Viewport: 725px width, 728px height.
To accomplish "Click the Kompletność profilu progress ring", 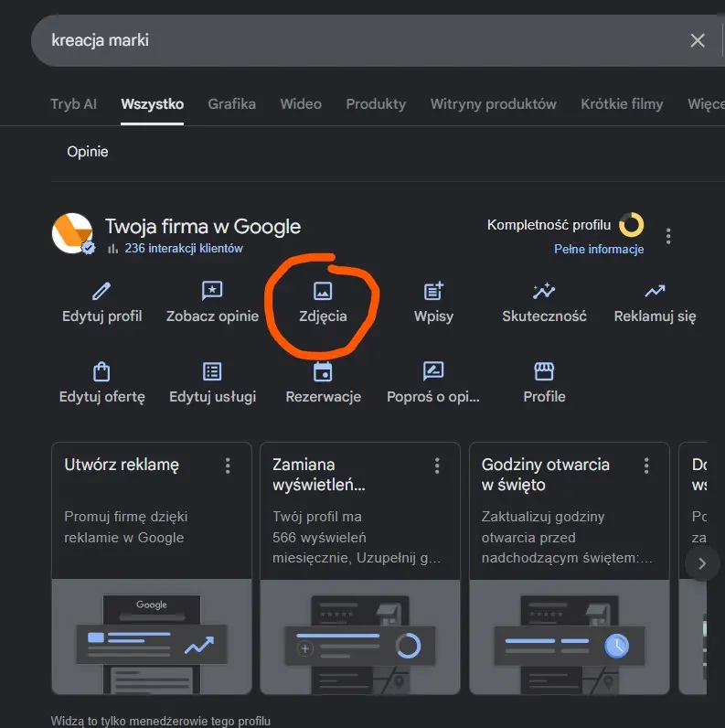I will pyautogui.click(x=631, y=225).
